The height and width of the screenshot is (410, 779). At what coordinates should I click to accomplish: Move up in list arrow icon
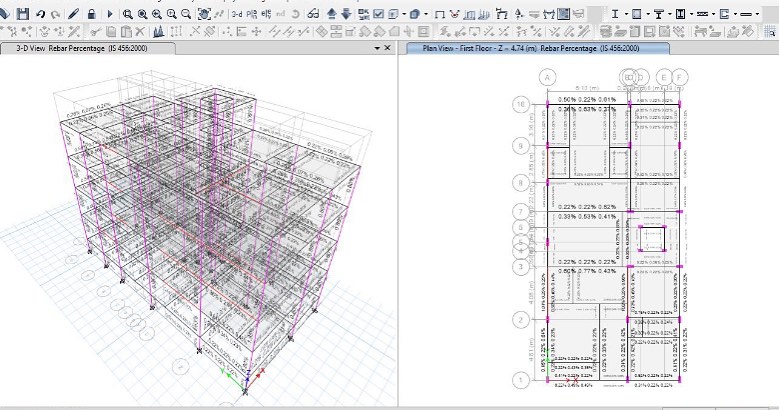pos(333,14)
